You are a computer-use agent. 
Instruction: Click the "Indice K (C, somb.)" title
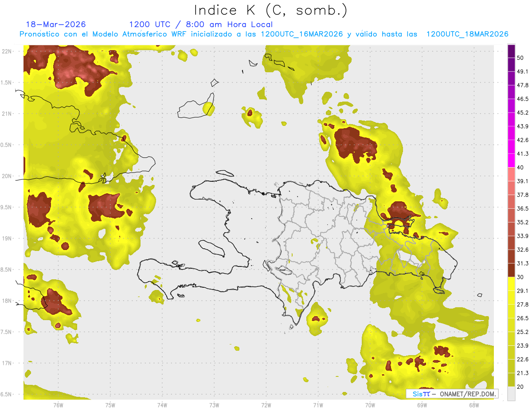tap(271, 10)
